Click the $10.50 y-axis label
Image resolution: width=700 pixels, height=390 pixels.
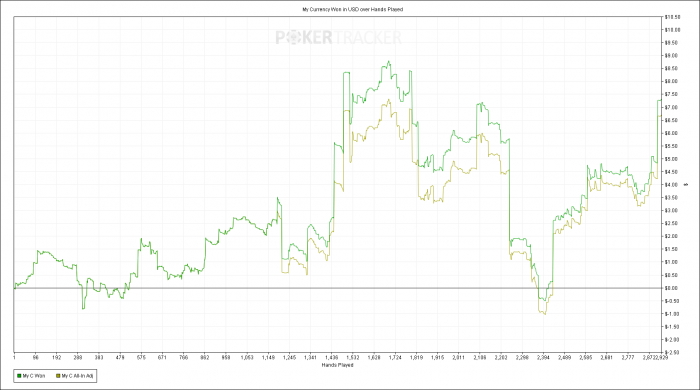pyautogui.click(x=673, y=17)
